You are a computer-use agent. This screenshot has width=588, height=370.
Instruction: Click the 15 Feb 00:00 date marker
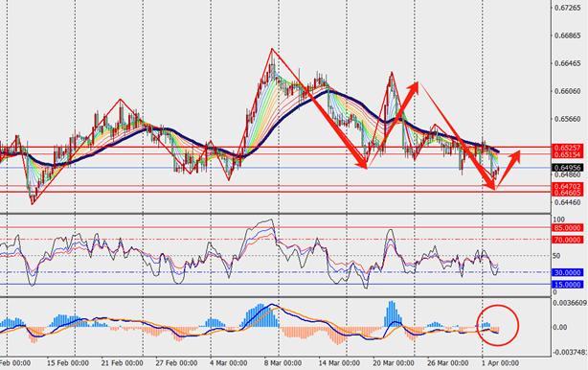pos(68,363)
